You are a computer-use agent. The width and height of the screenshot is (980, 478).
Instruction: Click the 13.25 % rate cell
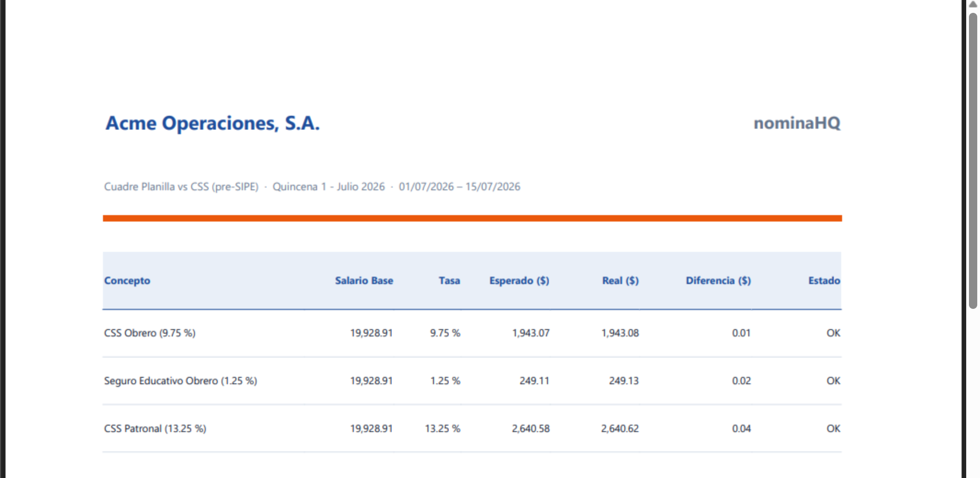[x=442, y=429]
